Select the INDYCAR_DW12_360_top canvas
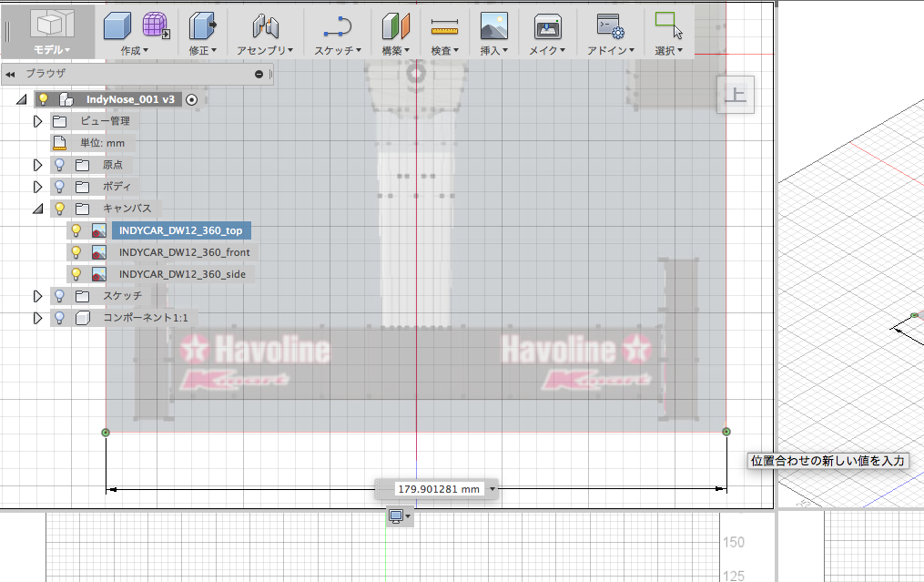 181,230
